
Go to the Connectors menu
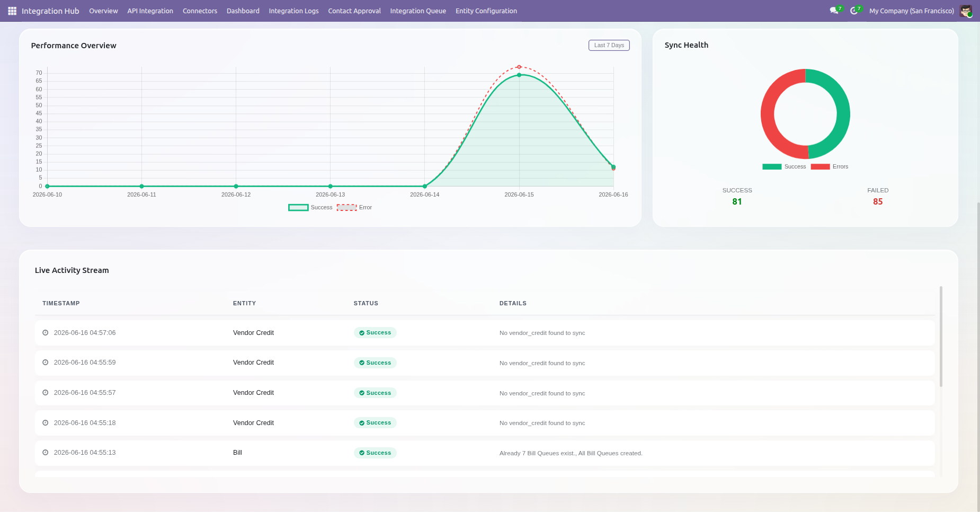pos(200,11)
